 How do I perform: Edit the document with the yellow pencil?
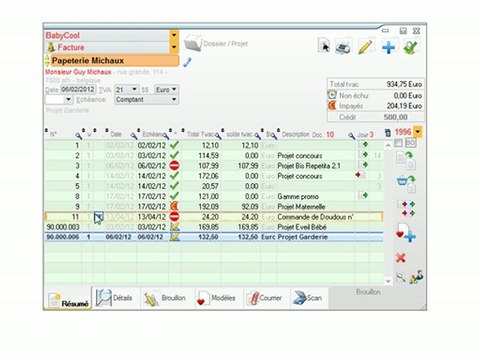[365, 46]
